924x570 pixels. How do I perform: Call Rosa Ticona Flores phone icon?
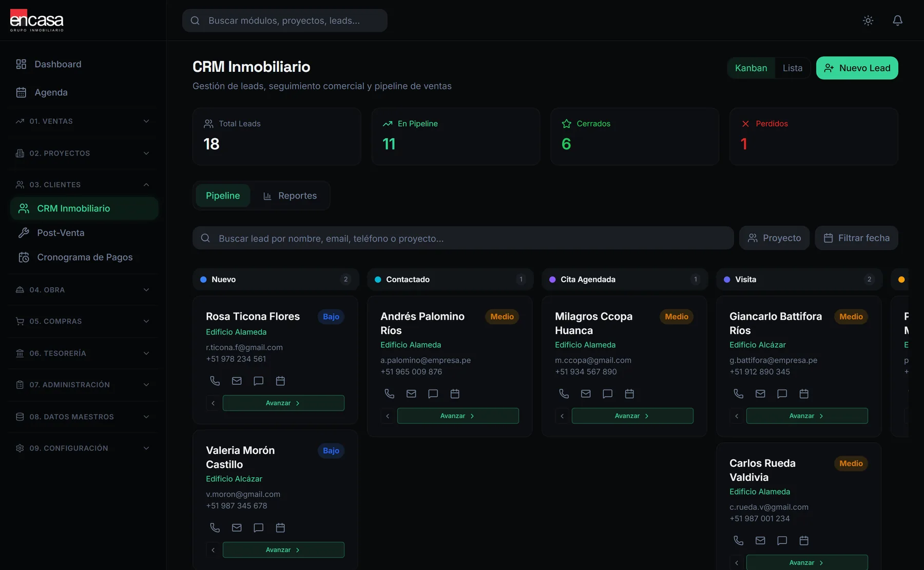point(215,381)
